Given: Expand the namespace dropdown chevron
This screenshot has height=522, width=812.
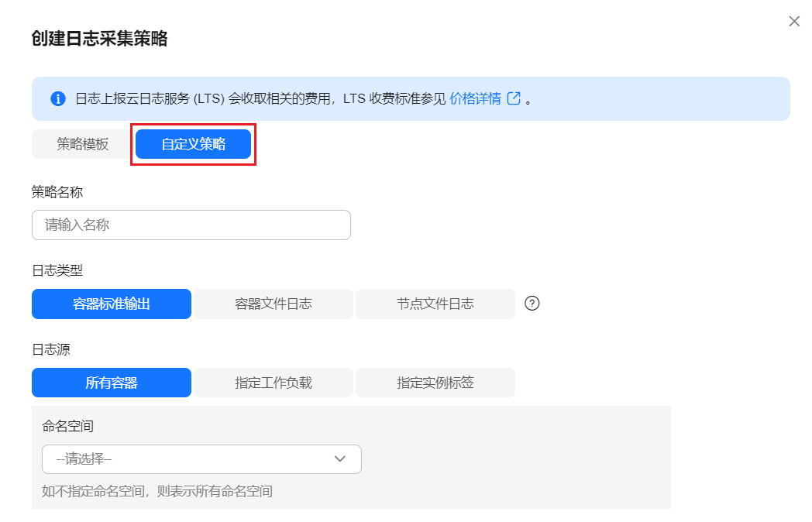Looking at the screenshot, I should coord(339,458).
